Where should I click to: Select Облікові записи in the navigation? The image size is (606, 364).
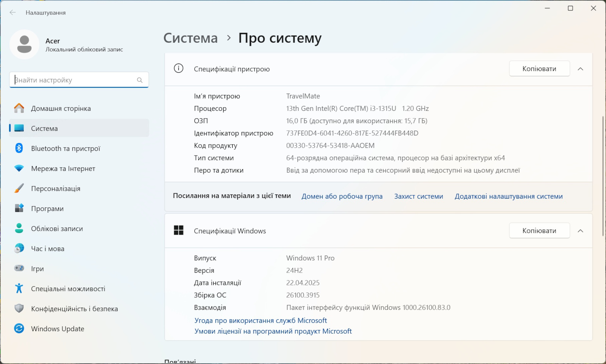[x=79, y=229]
